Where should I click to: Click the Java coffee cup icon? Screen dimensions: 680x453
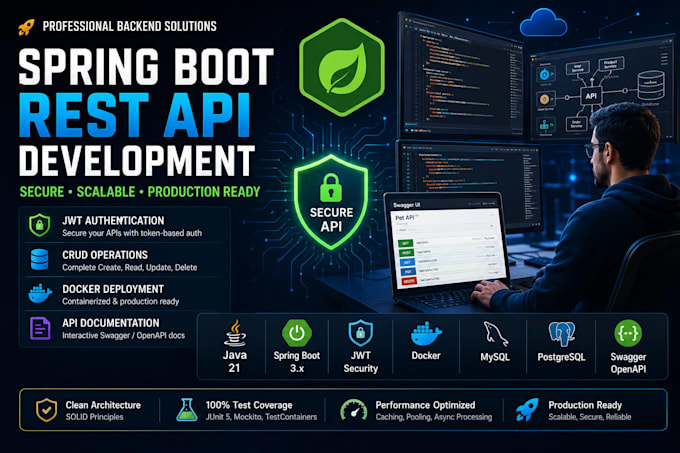tap(235, 333)
